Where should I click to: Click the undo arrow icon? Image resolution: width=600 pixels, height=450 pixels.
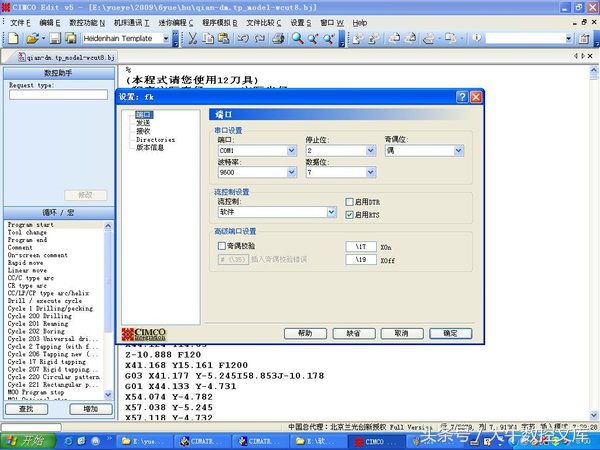[x=243, y=38]
